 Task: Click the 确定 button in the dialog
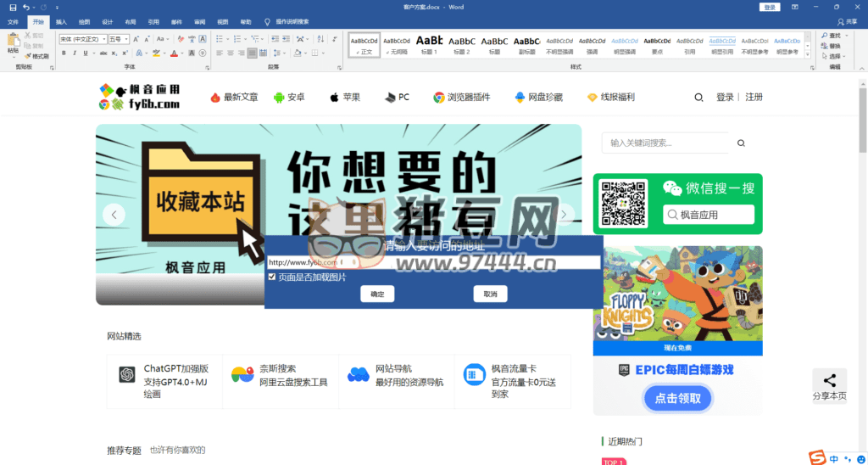[x=377, y=294]
